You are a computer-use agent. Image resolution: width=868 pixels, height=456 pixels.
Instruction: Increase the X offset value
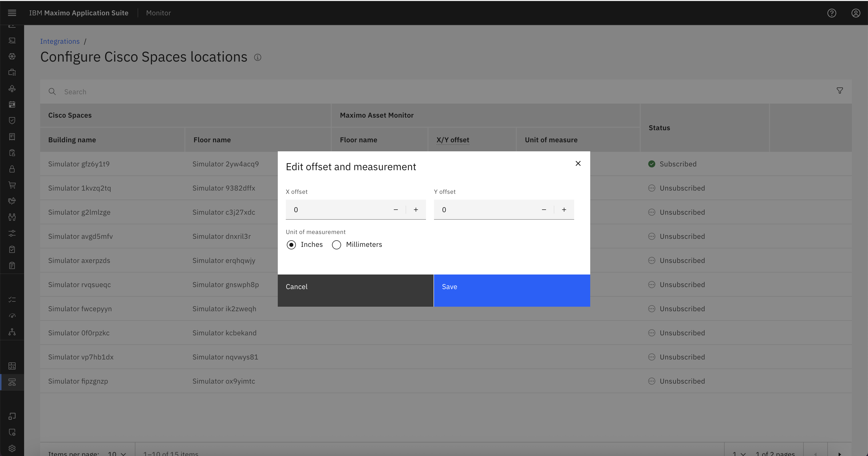coord(416,210)
